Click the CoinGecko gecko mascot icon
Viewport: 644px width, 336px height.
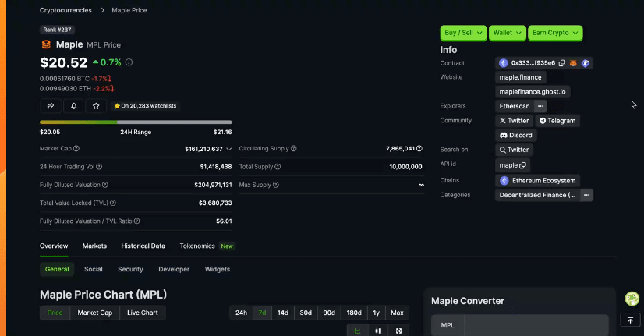tap(632, 299)
